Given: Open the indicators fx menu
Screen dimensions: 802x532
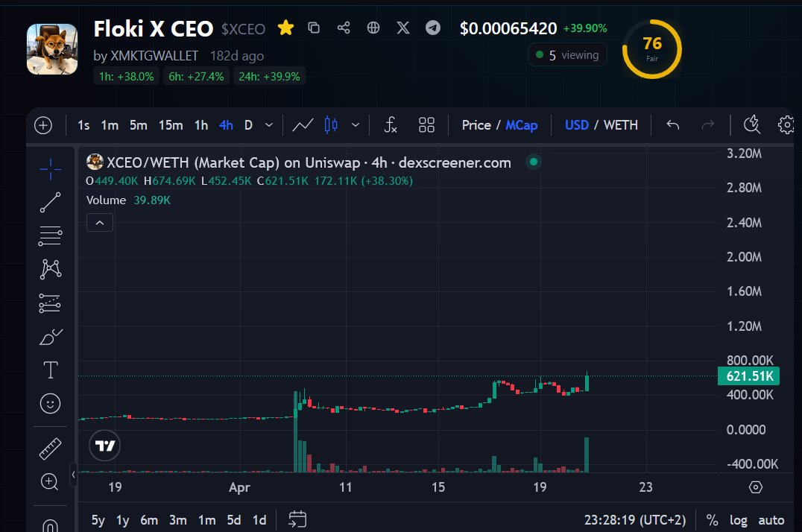Looking at the screenshot, I should [391, 125].
